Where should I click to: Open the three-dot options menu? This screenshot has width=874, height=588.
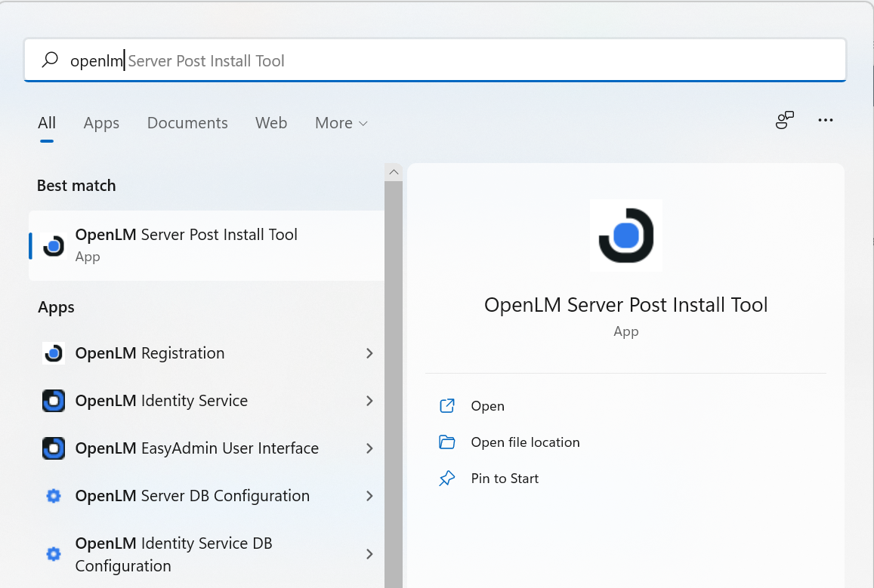(x=826, y=121)
